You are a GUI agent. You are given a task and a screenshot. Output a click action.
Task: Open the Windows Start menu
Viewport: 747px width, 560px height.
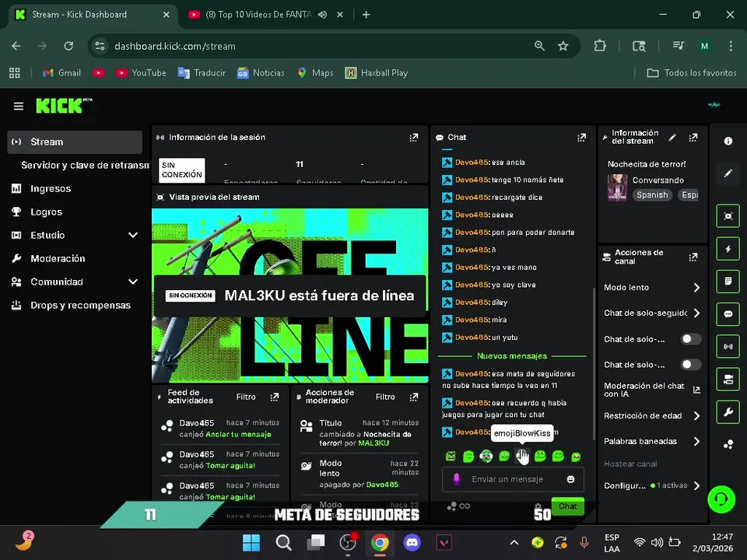click(251, 542)
